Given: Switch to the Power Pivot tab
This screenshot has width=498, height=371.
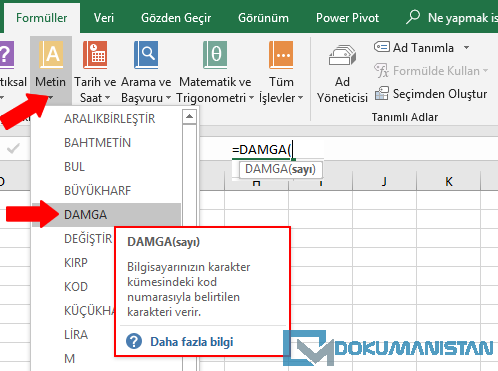Looking at the screenshot, I should tap(347, 18).
